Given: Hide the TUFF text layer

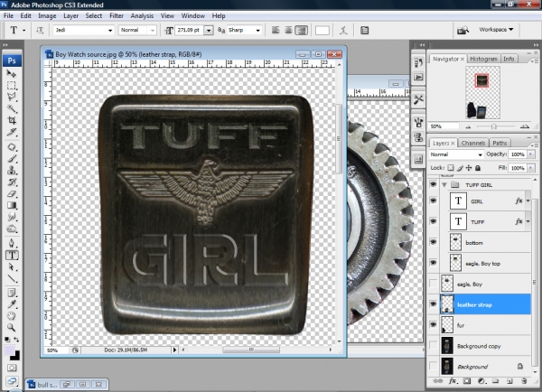Looking at the screenshot, I should [x=433, y=221].
